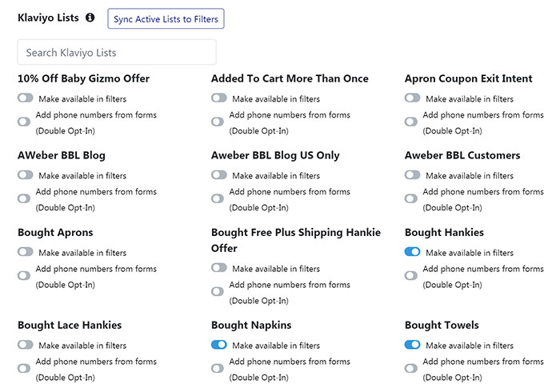Focus the Search Klaviyo Lists field

point(117,53)
